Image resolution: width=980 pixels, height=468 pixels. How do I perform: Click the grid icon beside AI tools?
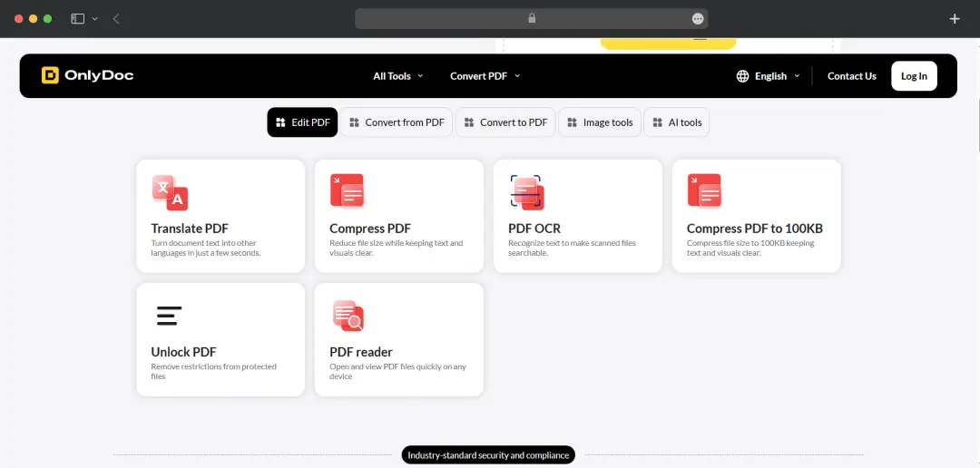658,122
